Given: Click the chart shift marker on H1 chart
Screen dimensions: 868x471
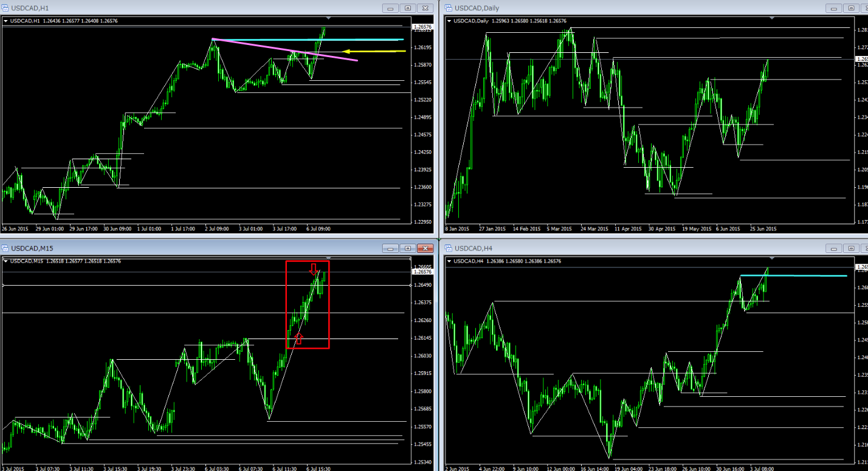Looking at the screenshot, I should [329, 18].
